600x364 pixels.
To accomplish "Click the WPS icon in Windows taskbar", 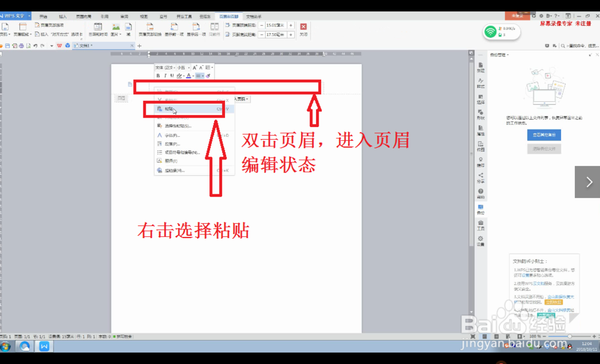I will point(44,347).
